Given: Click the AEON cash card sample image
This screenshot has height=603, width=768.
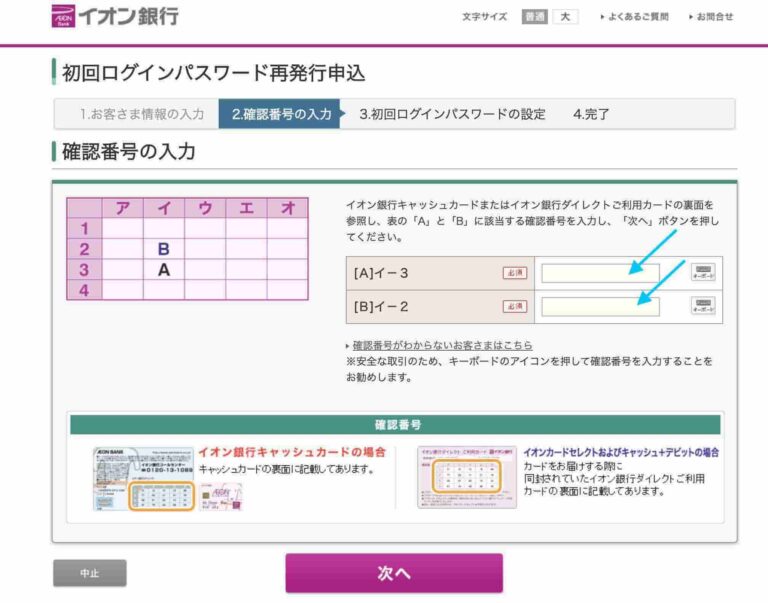Looking at the screenshot, I should pyautogui.click(x=143, y=479).
